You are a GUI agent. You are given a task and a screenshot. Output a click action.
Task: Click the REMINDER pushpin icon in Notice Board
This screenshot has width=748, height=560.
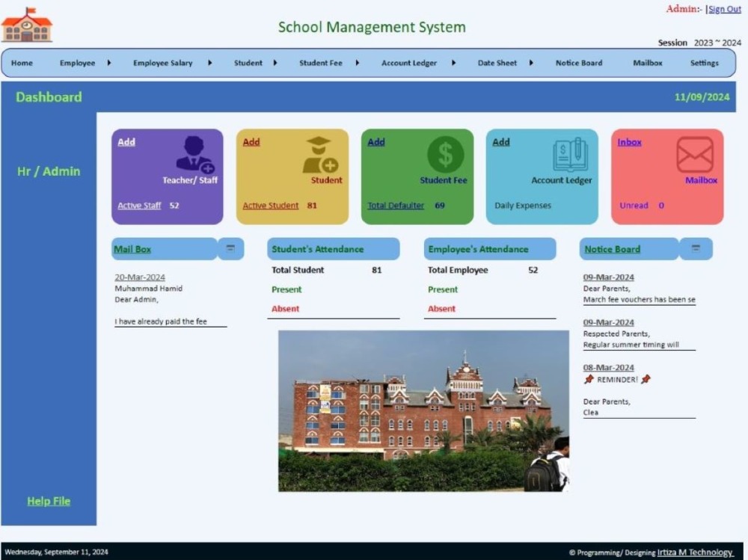[x=590, y=379]
